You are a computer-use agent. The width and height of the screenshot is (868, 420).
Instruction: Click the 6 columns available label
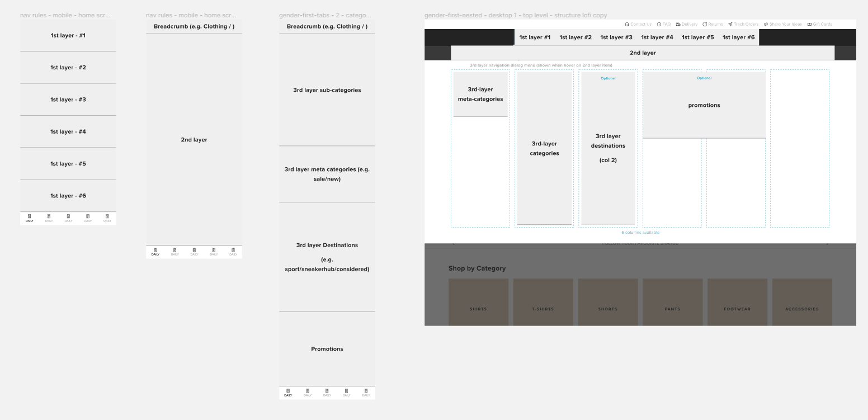(640, 232)
